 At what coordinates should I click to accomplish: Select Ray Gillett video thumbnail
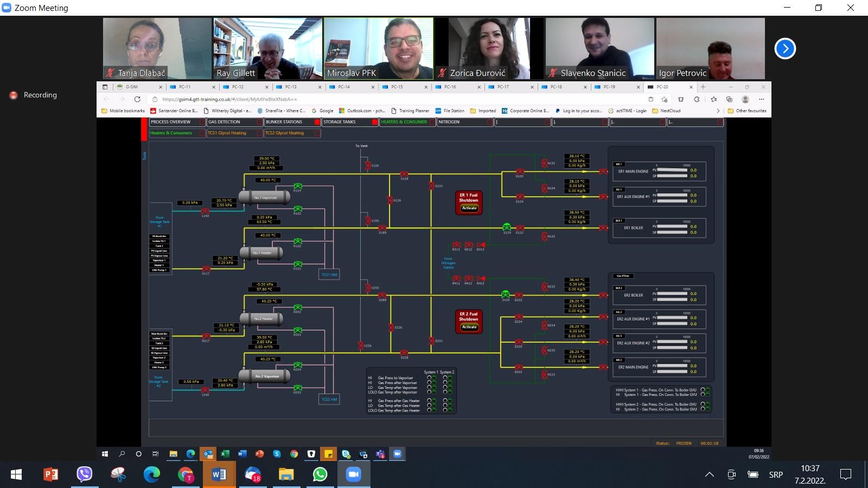(x=268, y=49)
